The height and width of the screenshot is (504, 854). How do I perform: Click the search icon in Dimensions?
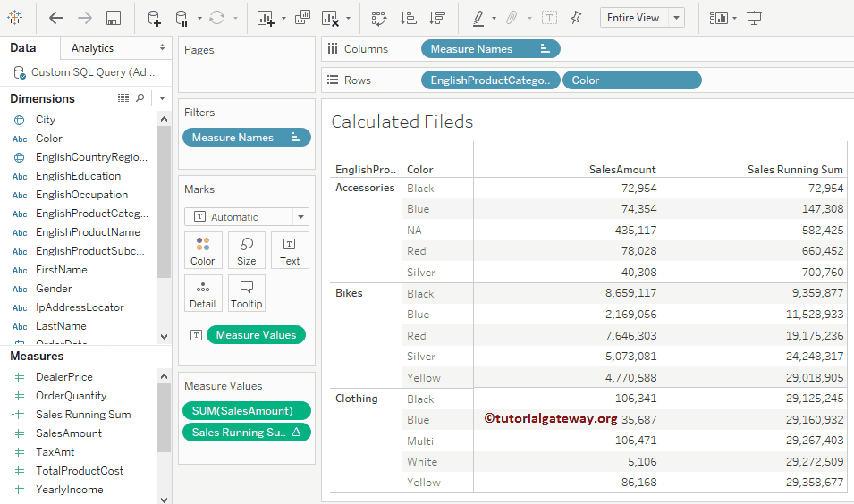(x=140, y=98)
